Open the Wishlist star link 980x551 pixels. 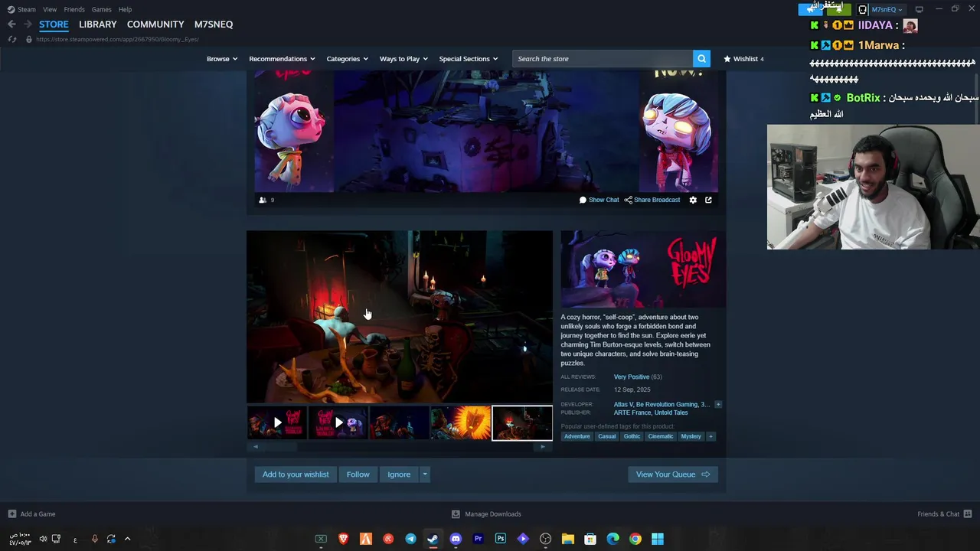click(x=744, y=59)
